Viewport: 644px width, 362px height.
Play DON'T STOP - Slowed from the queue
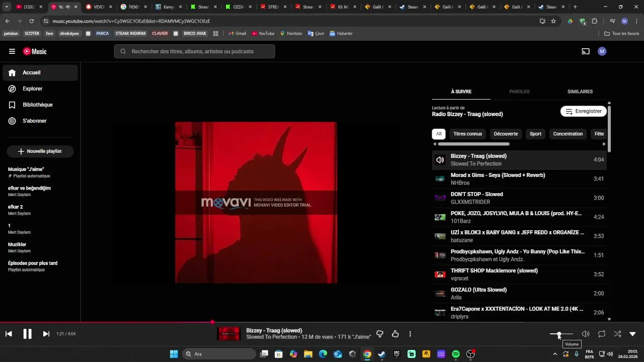[x=519, y=198]
